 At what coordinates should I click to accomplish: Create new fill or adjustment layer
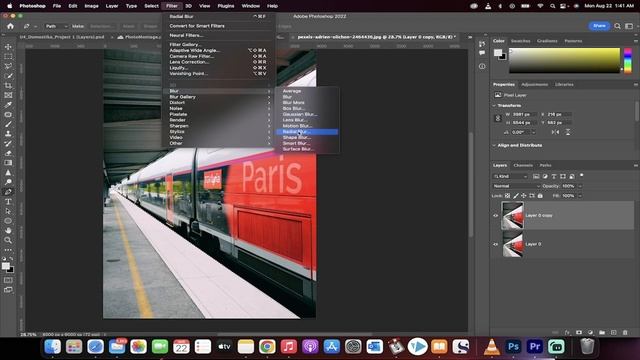[590, 332]
